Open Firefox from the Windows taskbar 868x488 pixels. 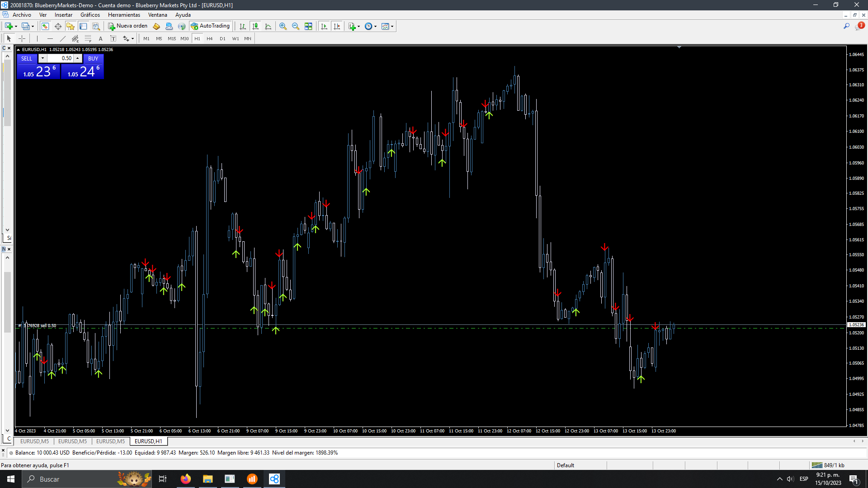point(185,479)
